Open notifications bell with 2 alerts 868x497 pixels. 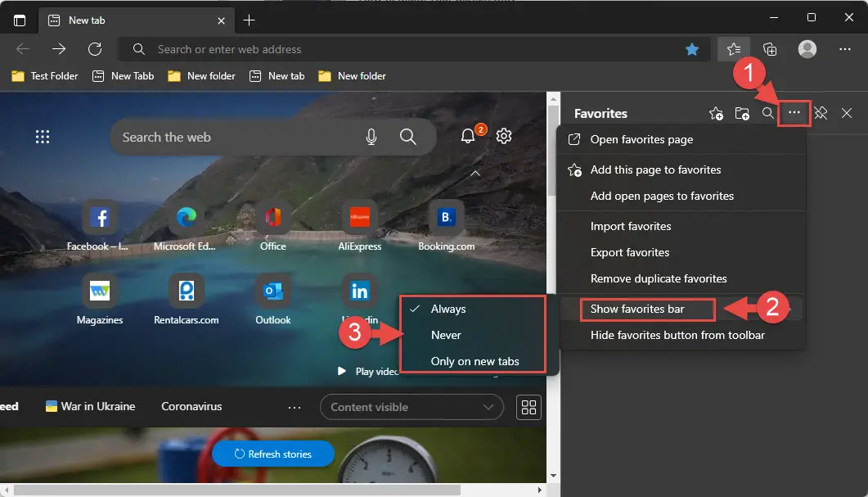click(x=470, y=134)
